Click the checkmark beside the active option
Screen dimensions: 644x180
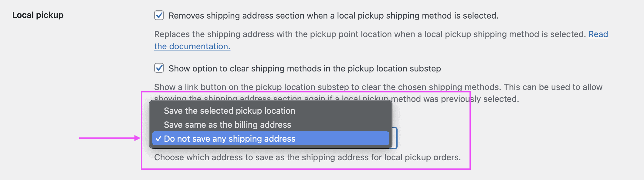(x=158, y=139)
